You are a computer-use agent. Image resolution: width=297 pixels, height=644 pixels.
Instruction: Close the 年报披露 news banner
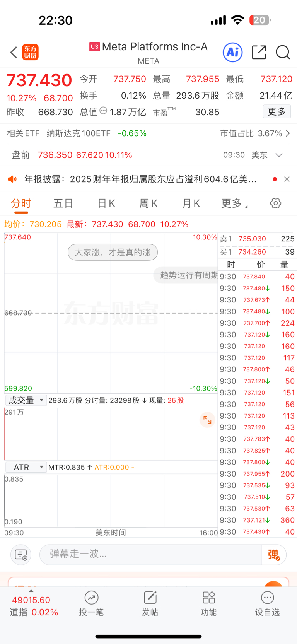pyautogui.click(x=287, y=179)
